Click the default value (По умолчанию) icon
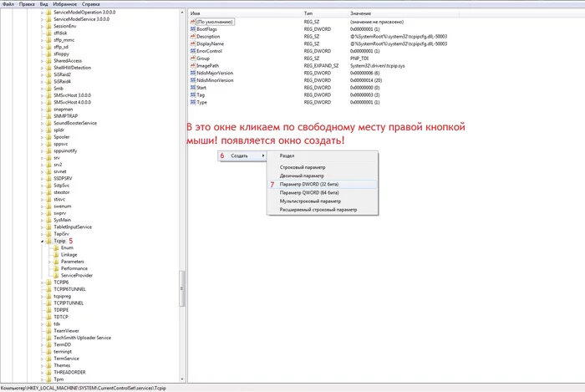Viewport: 585px width, 392px height. [193, 22]
